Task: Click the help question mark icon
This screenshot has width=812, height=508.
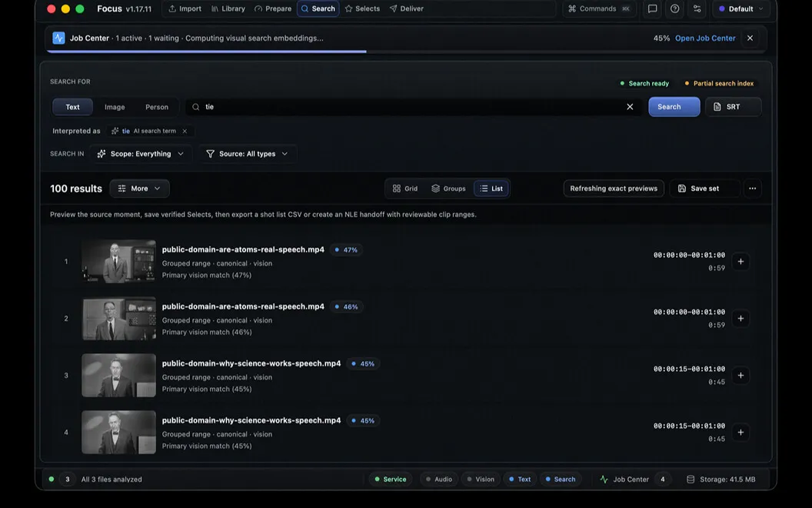Action: tap(675, 8)
